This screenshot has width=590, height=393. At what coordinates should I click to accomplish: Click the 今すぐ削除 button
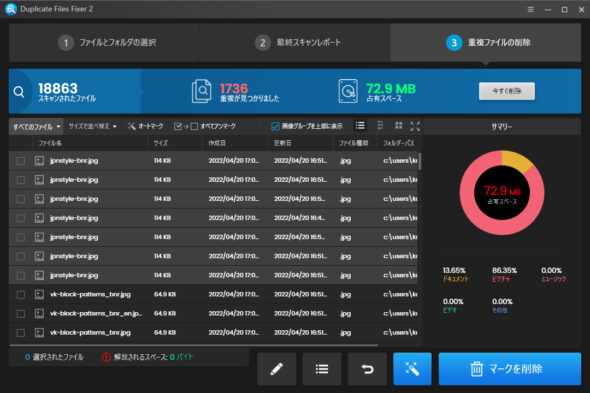[506, 91]
